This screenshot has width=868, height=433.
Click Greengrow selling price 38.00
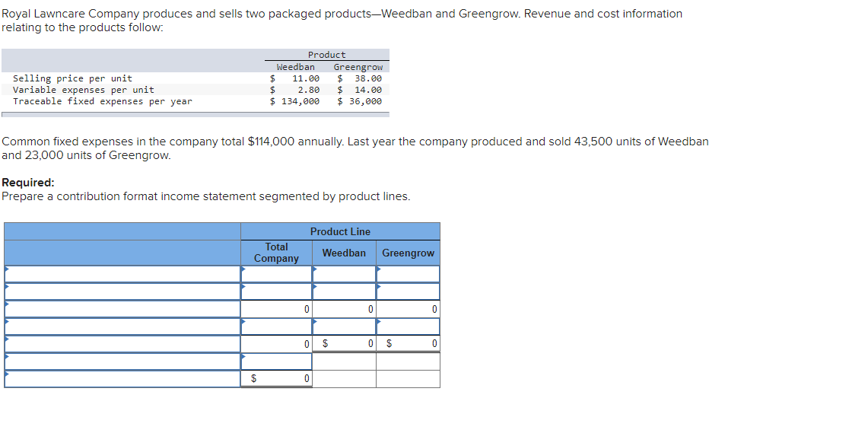click(x=368, y=78)
